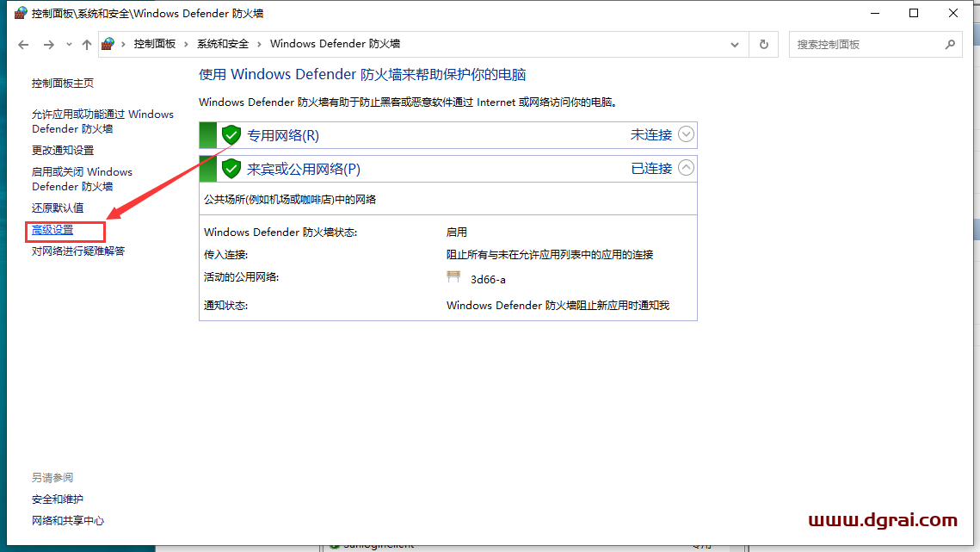
Task: Click the green shield beside 专用网络
Action: click(x=231, y=135)
